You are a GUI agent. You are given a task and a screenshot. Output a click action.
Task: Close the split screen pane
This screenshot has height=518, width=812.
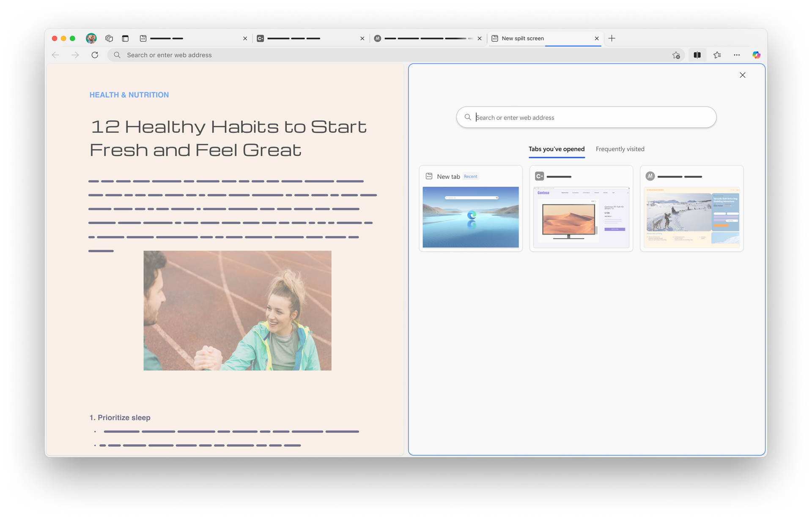point(743,75)
